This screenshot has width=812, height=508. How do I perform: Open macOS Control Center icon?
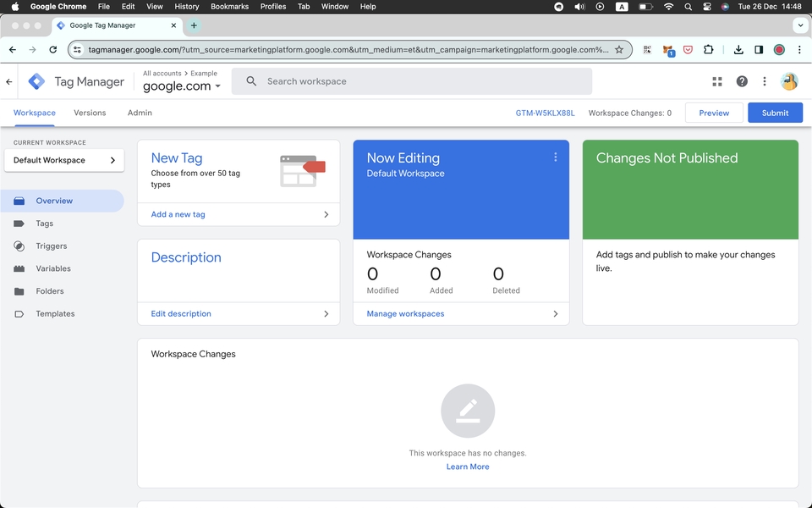[707, 7]
